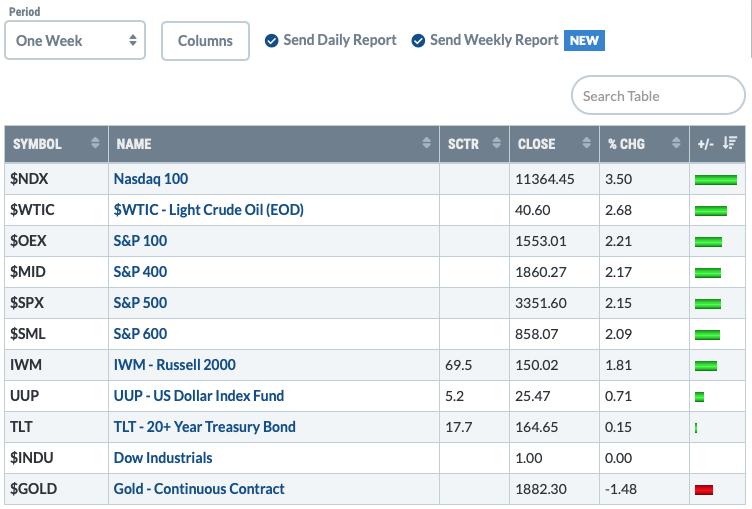This screenshot has height=509, width=752.
Task: Sort table by SYMBOL column arrows
Action: pyautogui.click(x=95, y=143)
